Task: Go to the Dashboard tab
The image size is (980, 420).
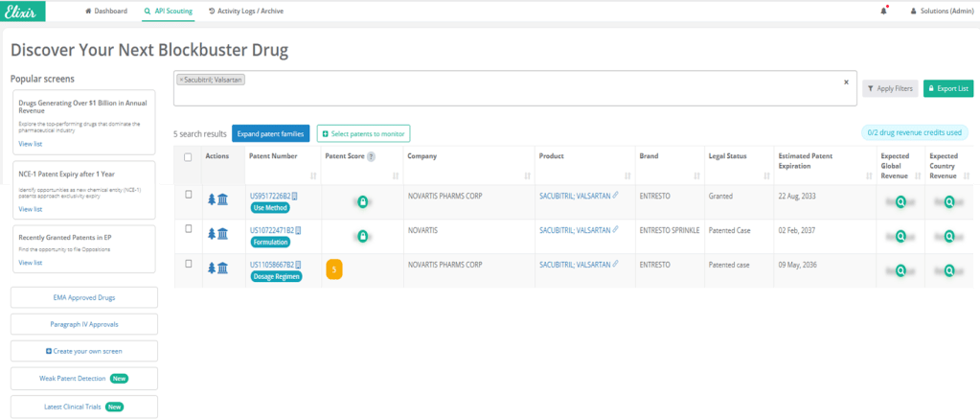Action: (107, 11)
